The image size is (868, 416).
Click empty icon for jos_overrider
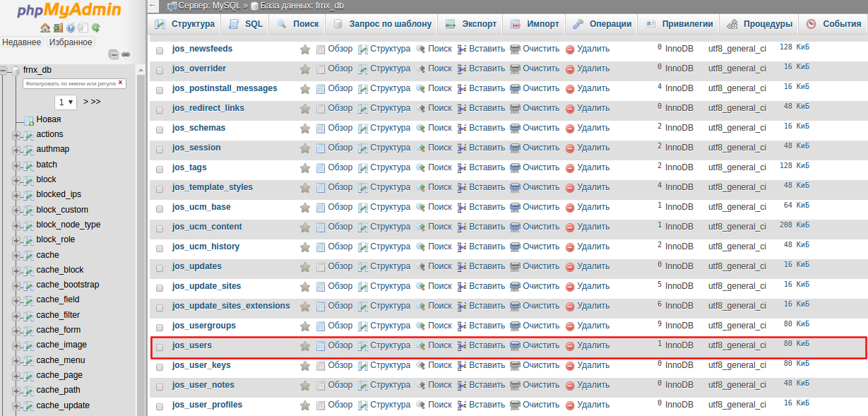(x=516, y=69)
